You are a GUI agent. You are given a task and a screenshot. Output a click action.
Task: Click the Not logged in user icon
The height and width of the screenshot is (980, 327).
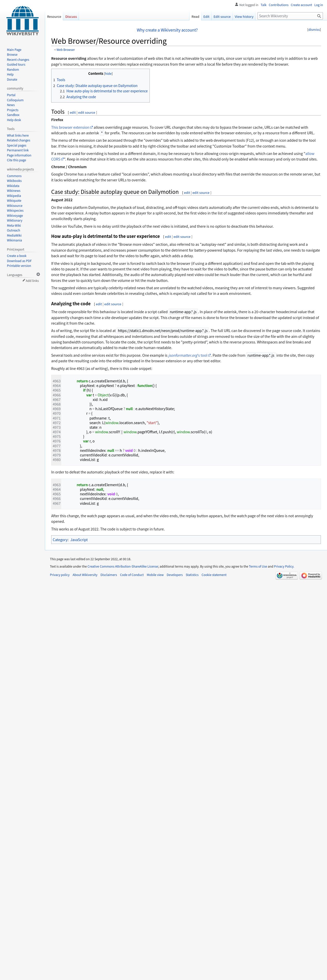click(237, 5)
